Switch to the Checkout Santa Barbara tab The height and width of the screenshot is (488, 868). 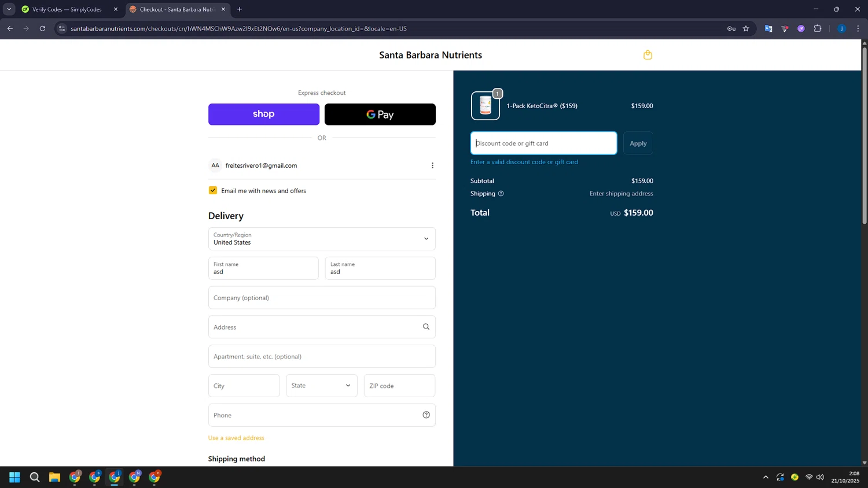click(x=176, y=9)
